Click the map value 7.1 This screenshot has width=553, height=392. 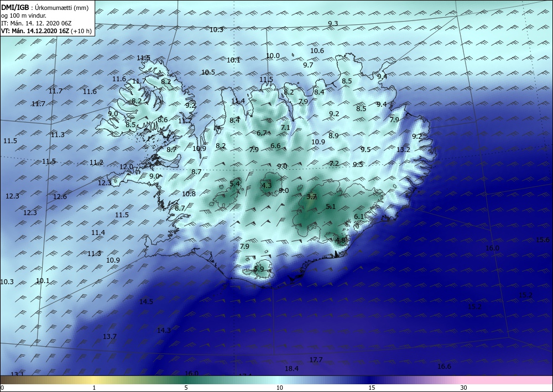click(x=285, y=128)
